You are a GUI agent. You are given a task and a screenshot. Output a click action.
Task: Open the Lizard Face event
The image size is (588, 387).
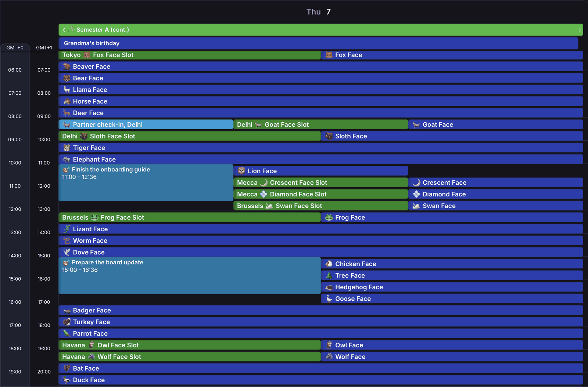[x=321, y=229]
